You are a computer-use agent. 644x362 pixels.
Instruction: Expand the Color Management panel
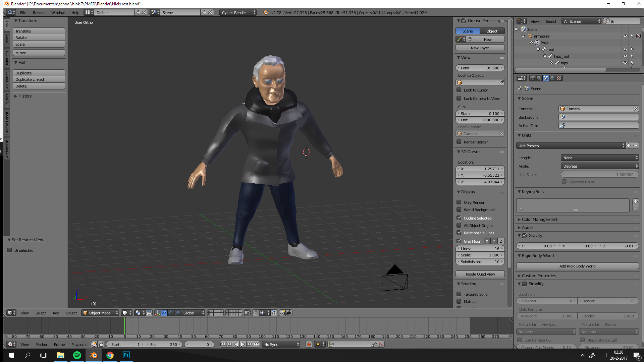coord(539,219)
